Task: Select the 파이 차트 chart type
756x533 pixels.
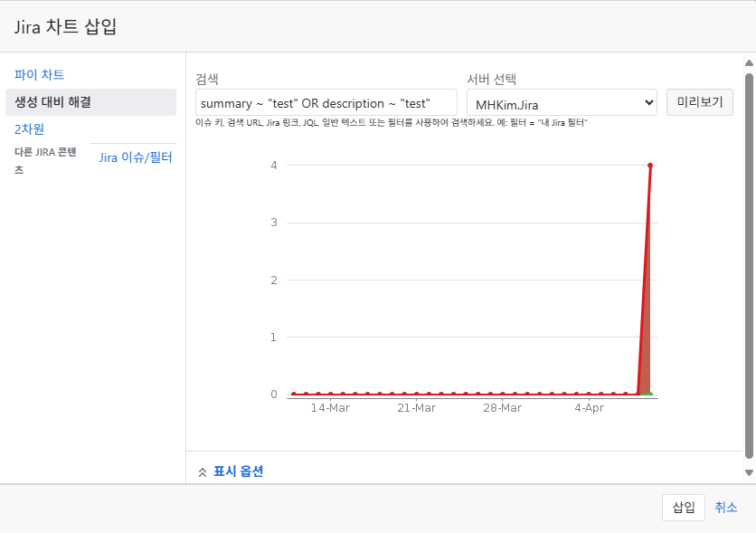Action: click(x=39, y=75)
